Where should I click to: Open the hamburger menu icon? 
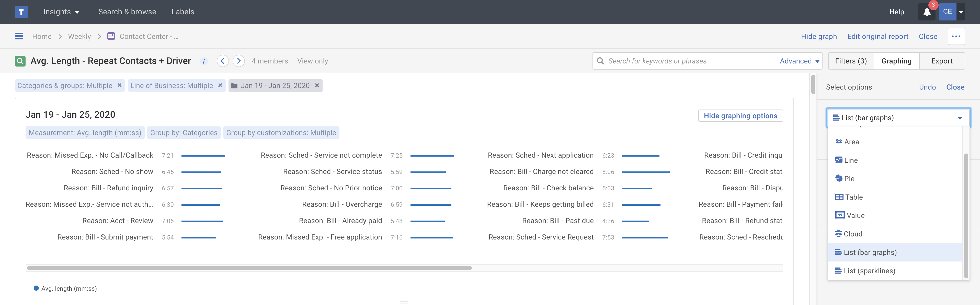[x=19, y=36]
